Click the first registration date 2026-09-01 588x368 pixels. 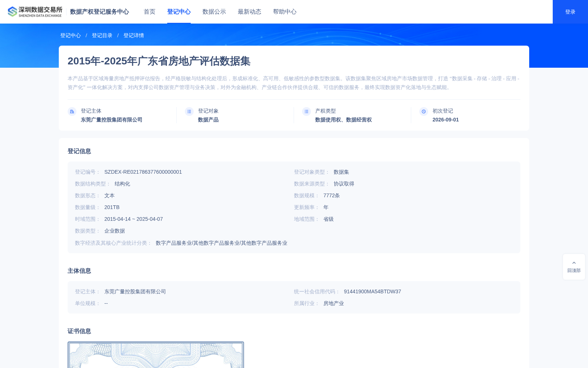tap(446, 120)
